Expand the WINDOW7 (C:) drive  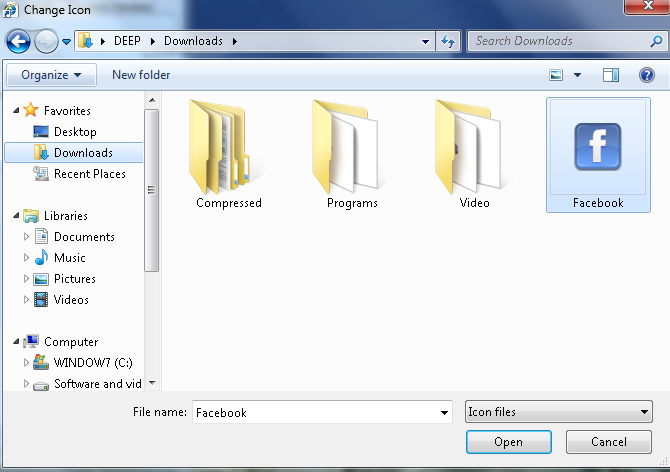[x=26, y=363]
